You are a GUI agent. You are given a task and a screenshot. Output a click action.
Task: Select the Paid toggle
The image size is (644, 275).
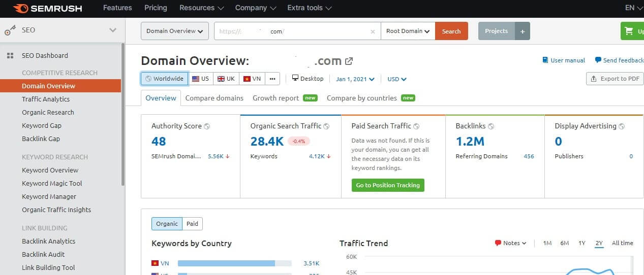pos(192,224)
